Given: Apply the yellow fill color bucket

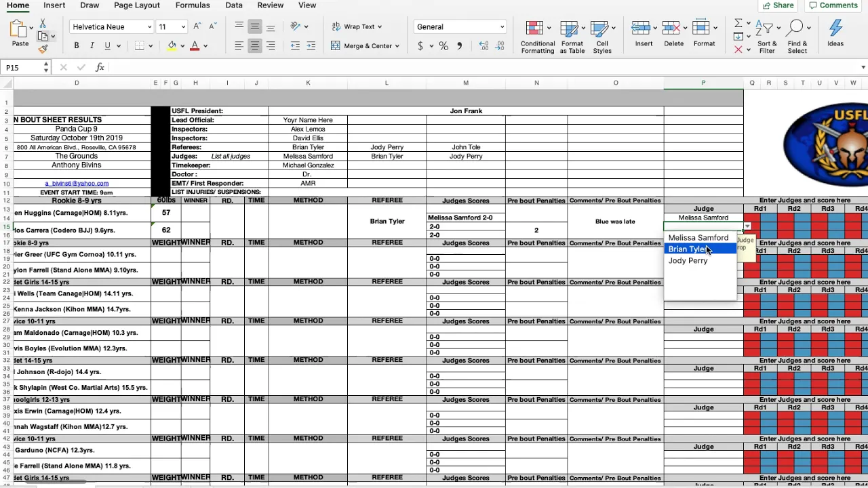Looking at the screenshot, I should 172,45.
